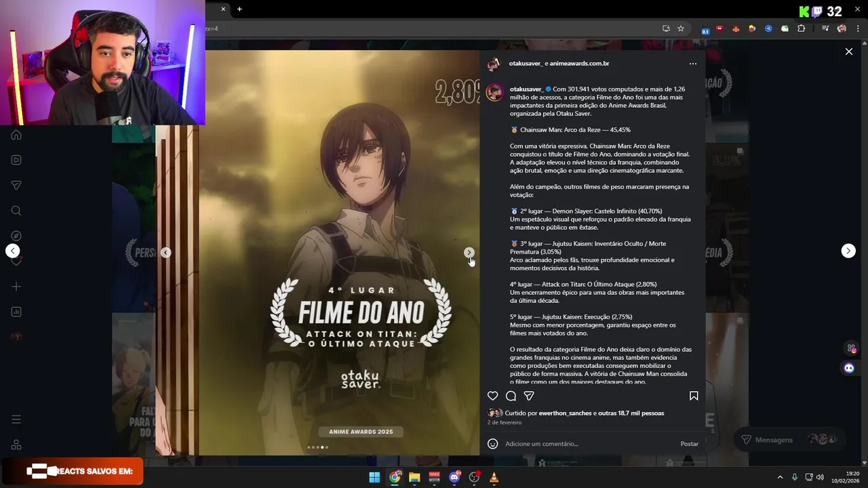Open your profile avatar in the sidebar
Viewport: 868px width, 488px height.
click(x=16, y=337)
